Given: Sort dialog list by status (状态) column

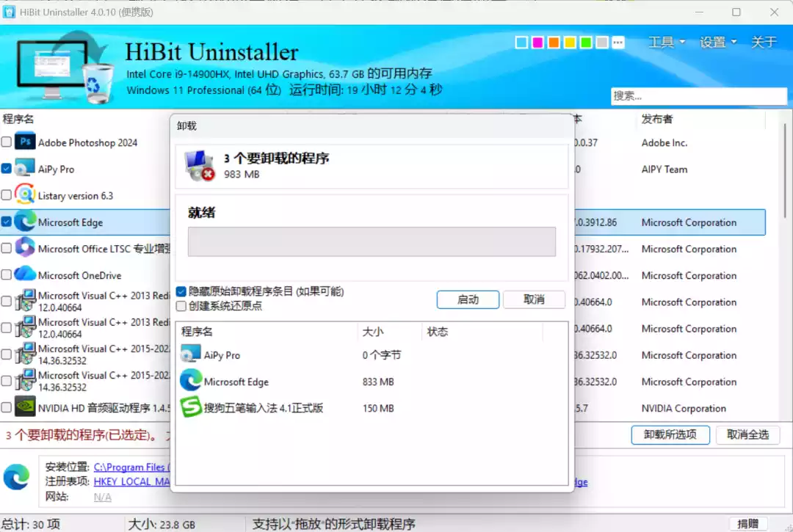Looking at the screenshot, I should pyautogui.click(x=437, y=332).
